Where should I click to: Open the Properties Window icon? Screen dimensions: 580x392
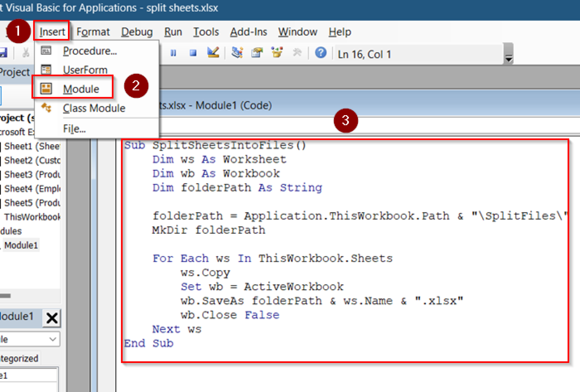(257, 53)
